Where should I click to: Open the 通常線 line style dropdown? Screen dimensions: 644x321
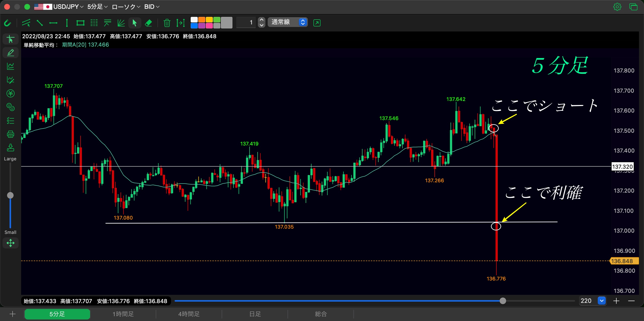[288, 22]
